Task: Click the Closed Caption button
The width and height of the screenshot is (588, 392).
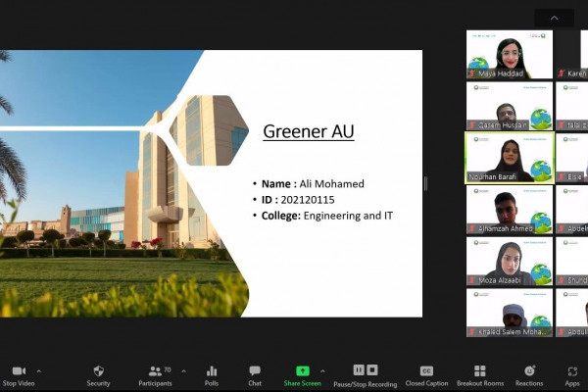Action: click(x=426, y=371)
